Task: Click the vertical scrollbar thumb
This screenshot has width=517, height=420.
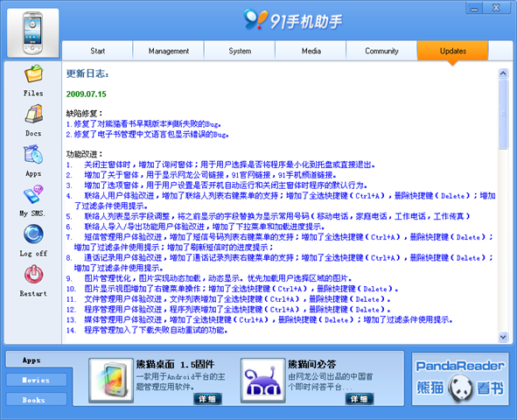Action: click(x=503, y=114)
